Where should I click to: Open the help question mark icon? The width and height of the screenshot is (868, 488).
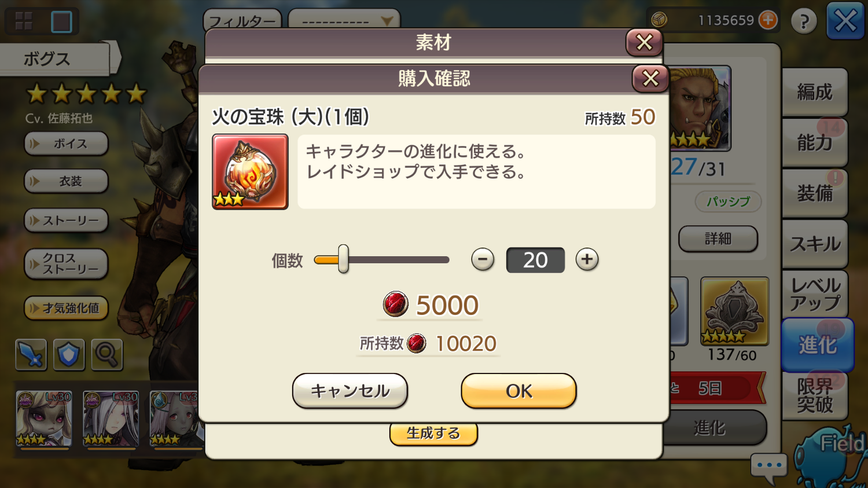tap(804, 21)
